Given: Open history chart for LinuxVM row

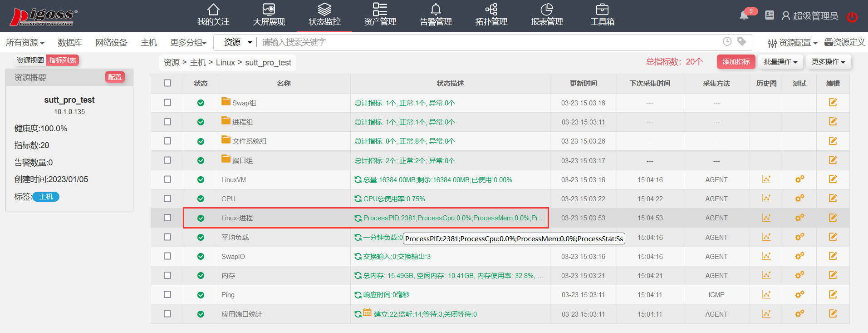Looking at the screenshot, I should coord(766,179).
